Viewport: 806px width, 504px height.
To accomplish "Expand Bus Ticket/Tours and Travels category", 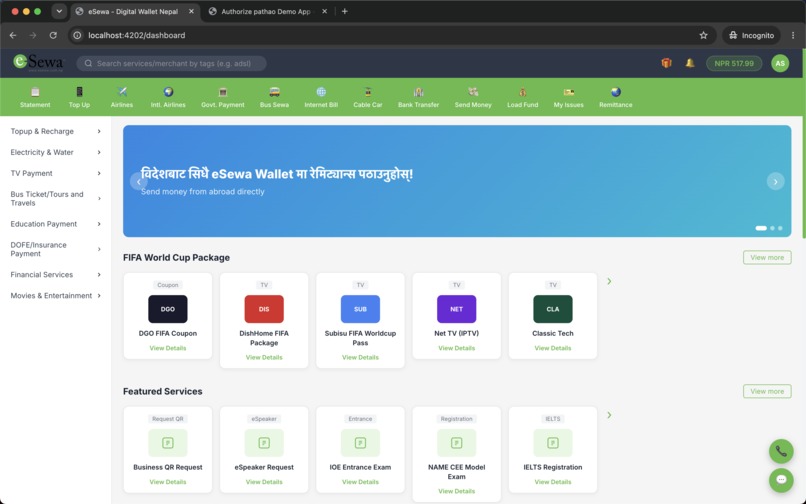I will [x=56, y=199].
